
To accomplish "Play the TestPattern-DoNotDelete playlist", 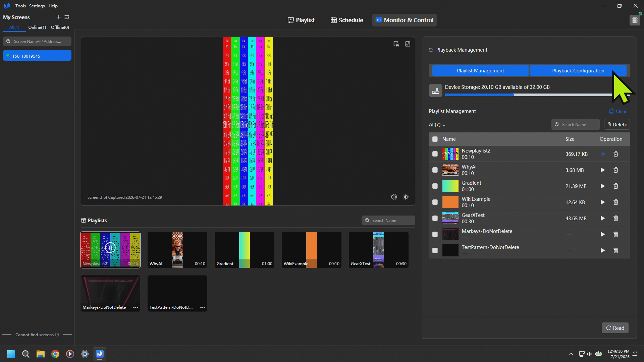I will pos(602,250).
